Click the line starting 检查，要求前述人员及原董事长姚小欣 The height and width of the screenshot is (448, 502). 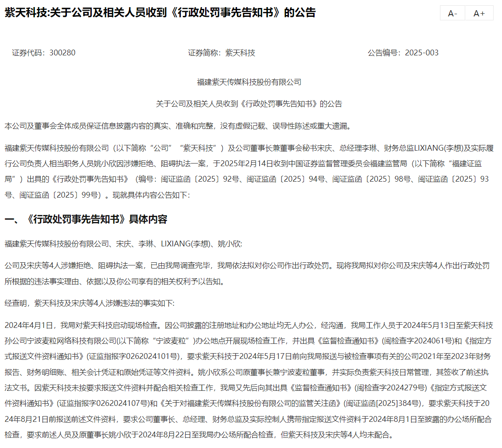(199, 435)
